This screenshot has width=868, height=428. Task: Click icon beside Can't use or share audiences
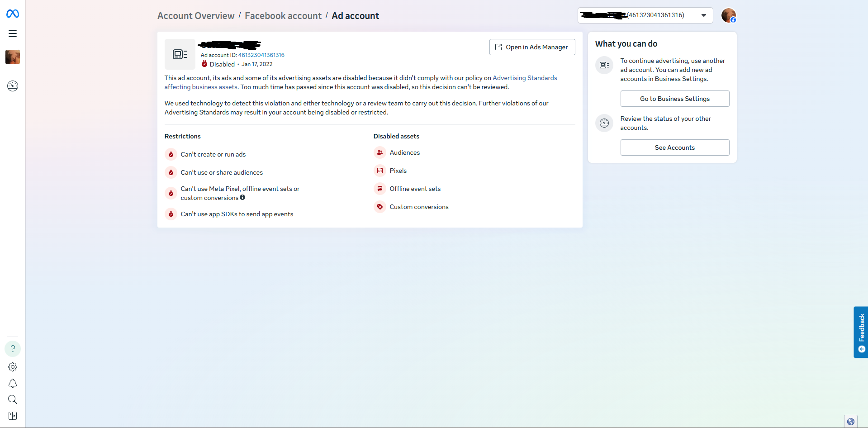[x=171, y=172]
